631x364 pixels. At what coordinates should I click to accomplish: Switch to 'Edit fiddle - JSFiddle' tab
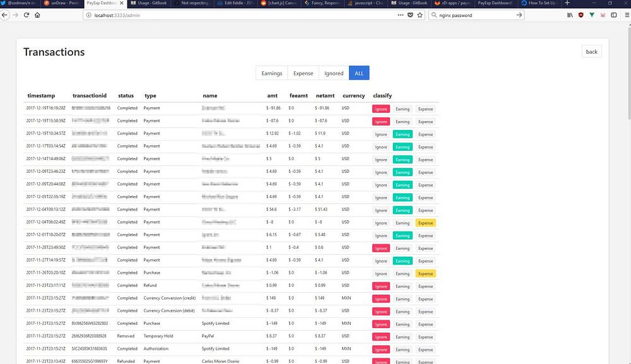coord(235,3)
